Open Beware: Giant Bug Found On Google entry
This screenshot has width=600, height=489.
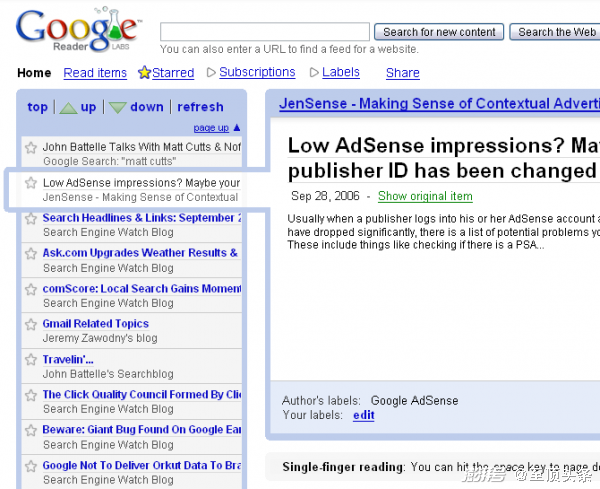point(142,430)
